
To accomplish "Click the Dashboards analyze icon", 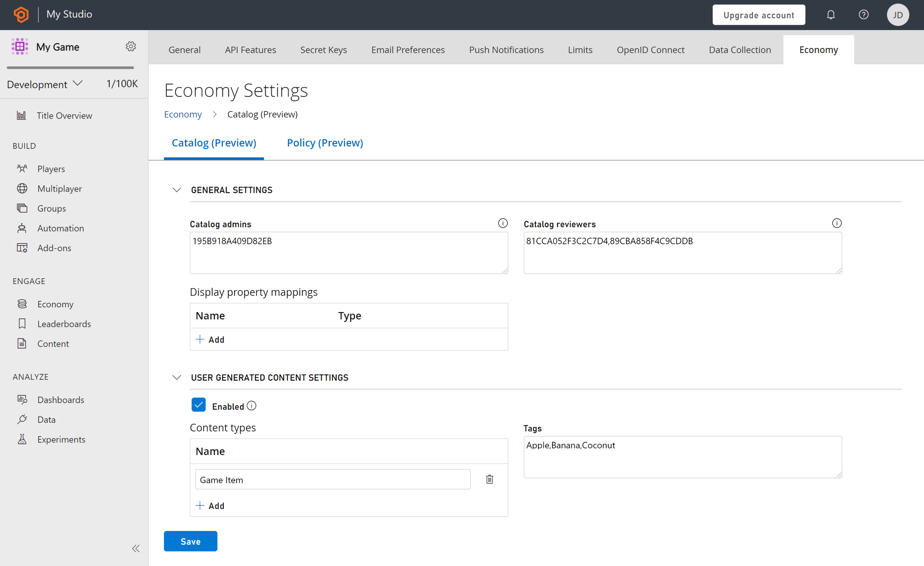I will coord(22,399).
